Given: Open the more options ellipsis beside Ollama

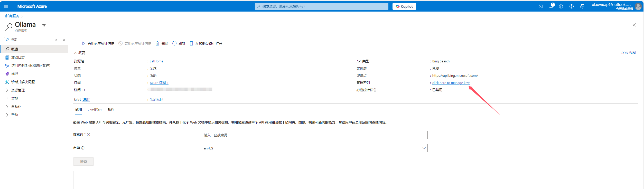Looking at the screenshot, I should [52, 25].
